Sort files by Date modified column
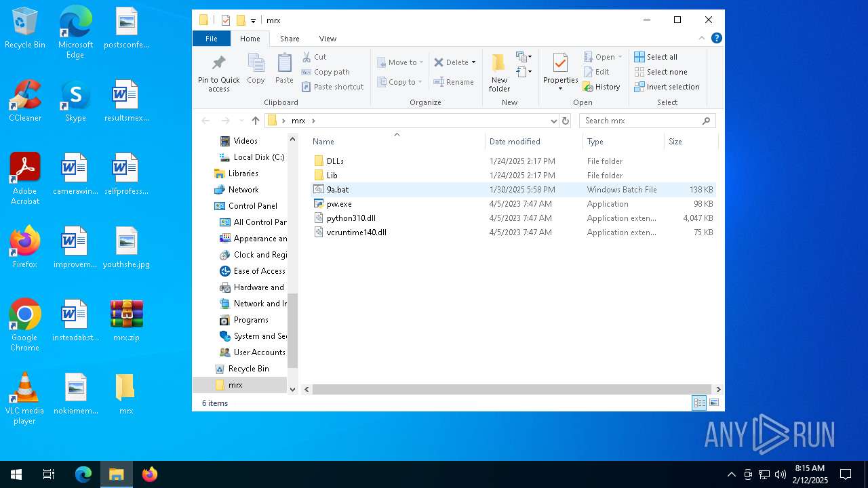Screen dimensions: 868x488 point(534,142)
